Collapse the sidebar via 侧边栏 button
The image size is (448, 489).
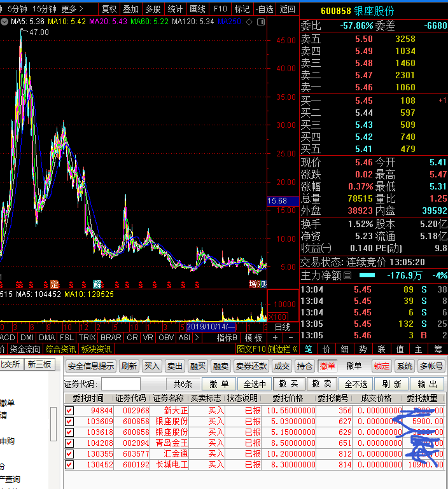[x=283, y=349]
